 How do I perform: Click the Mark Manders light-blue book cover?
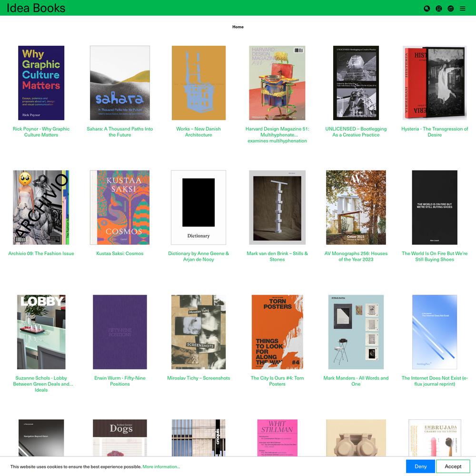(x=356, y=332)
